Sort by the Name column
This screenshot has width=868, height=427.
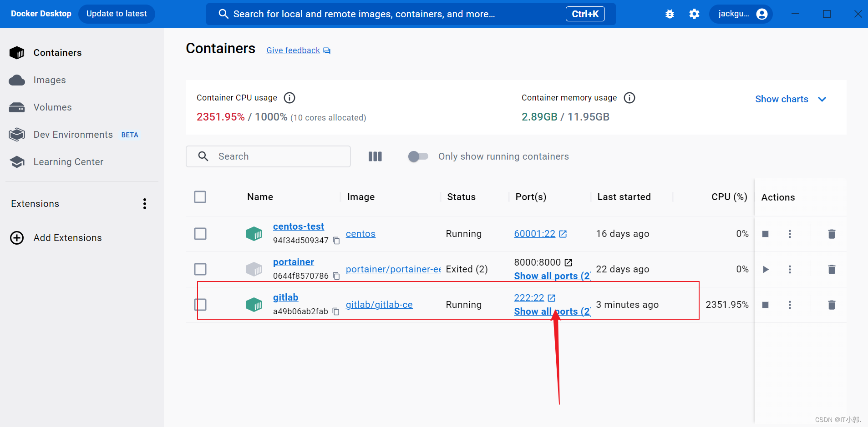(260, 197)
